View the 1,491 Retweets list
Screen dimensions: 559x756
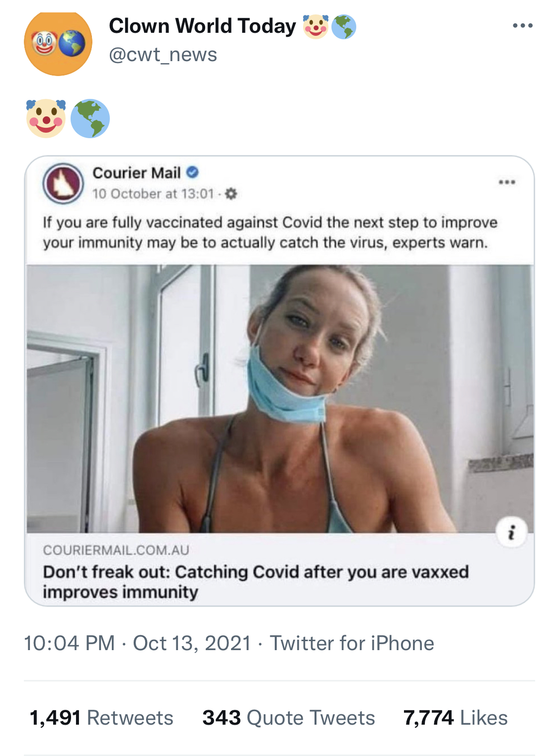coord(101,718)
